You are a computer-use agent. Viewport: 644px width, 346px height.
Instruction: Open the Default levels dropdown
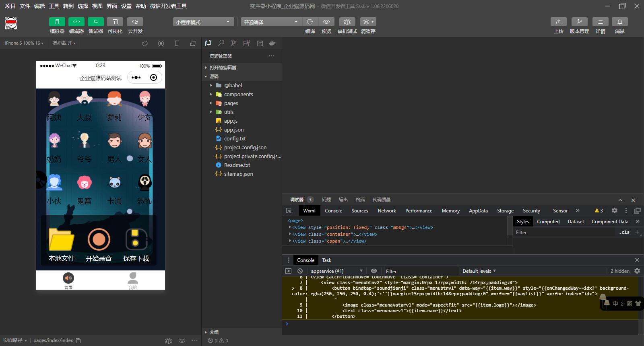[479, 271]
